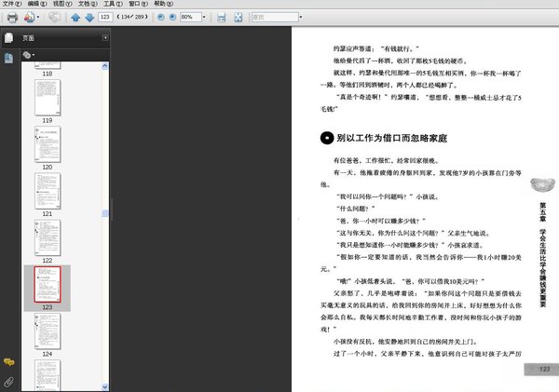The width and height of the screenshot is (559, 392).
Task: Toggle the Bookmarks panel icon
Action: click(x=8, y=58)
